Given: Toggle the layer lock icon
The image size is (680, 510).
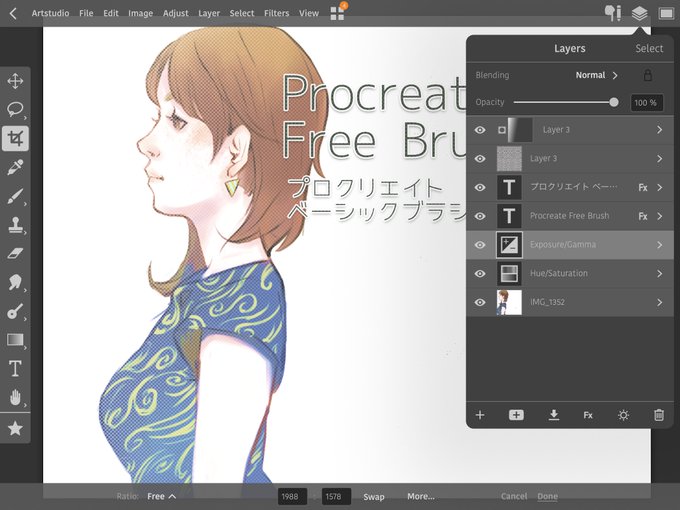Looking at the screenshot, I should point(648,75).
